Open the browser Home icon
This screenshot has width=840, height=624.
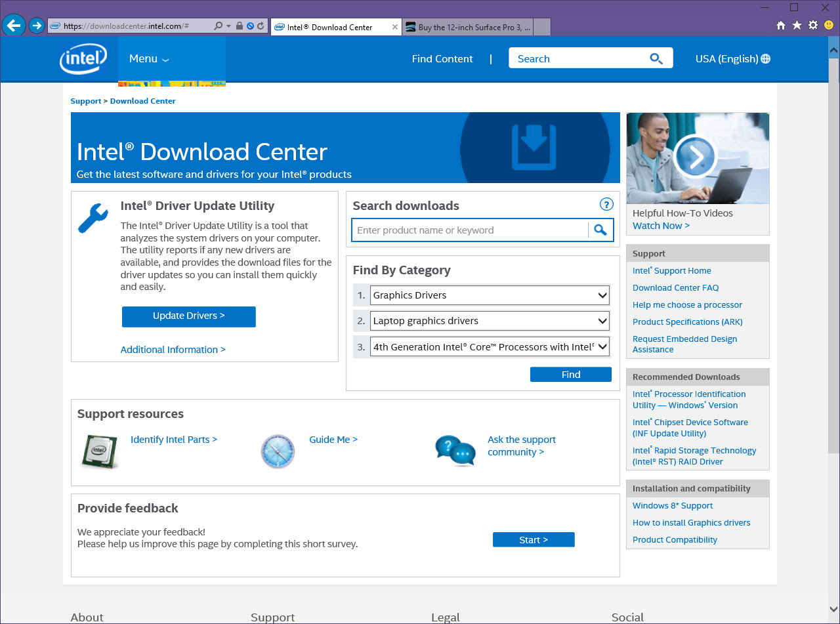781,26
